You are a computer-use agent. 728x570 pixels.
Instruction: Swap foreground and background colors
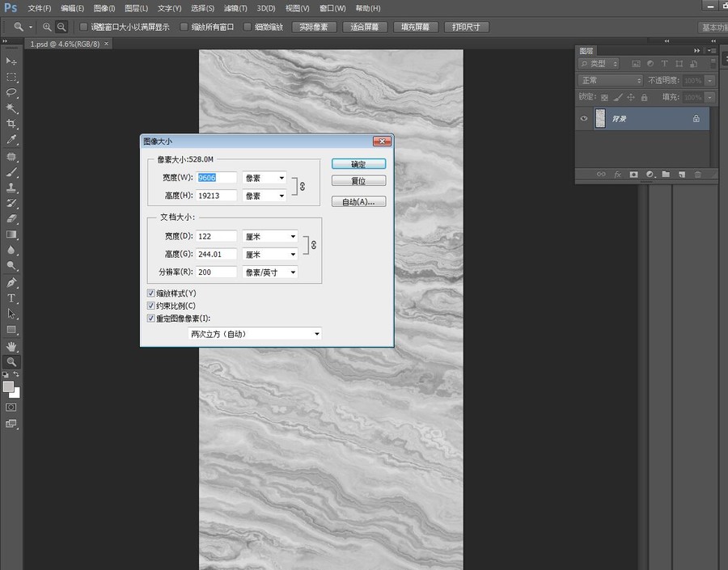tap(16, 374)
